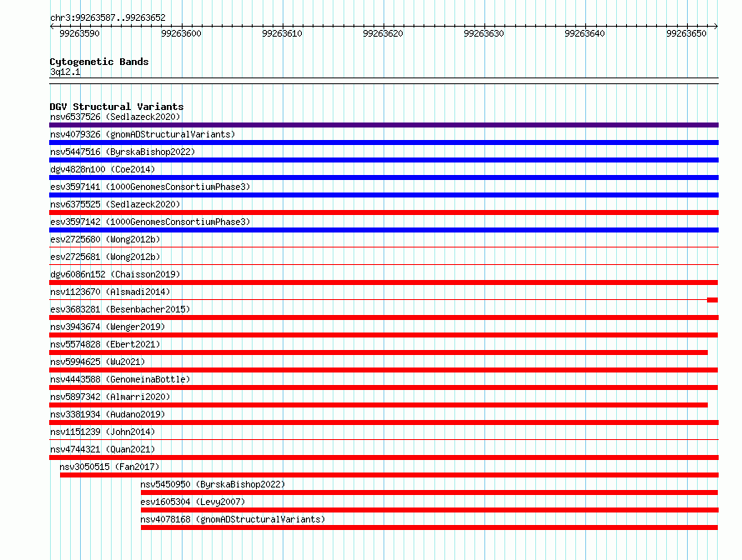
Task: Open the nsv5447516 (ByrskaBishop2022) entry
Action: [x=123, y=152]
